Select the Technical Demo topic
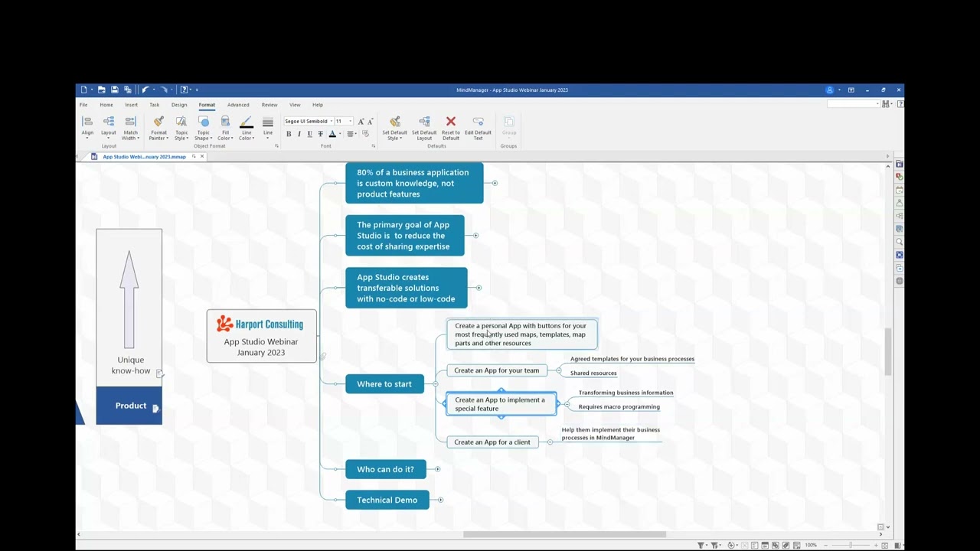Screen dimensions: 980x551 pos(387,500)
